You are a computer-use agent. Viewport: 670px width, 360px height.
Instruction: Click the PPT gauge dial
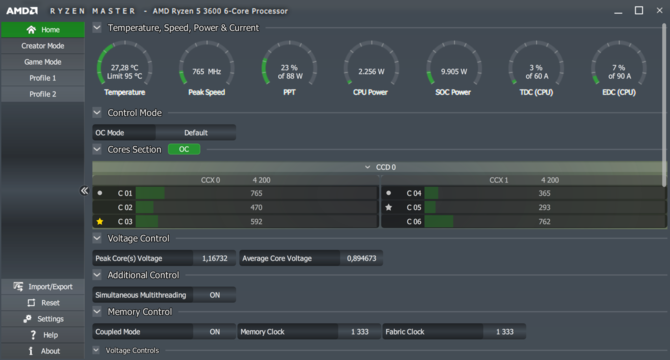pos(289,64)
